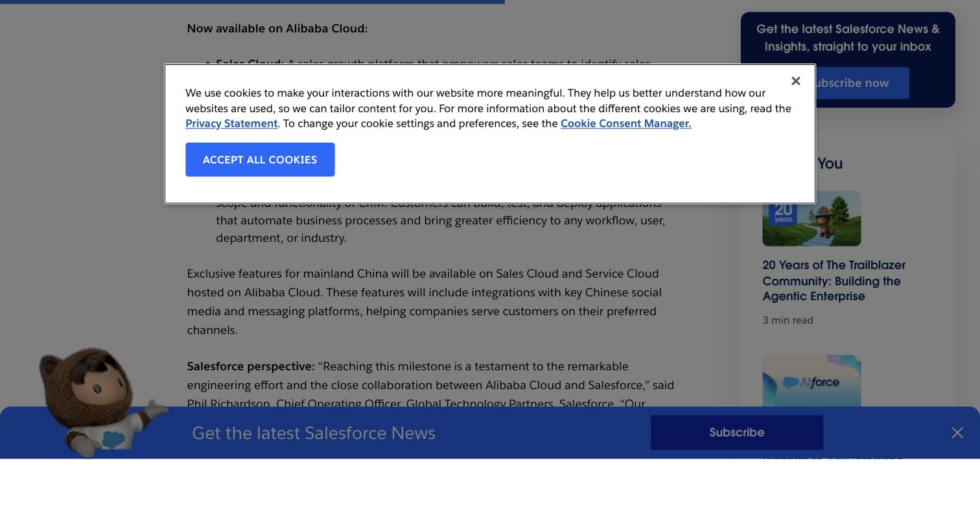Read '20 Years of The Trailblazer Community' article
Viewport: 980px width, 511px height.
pyautogui.click(x=834, y=281)
